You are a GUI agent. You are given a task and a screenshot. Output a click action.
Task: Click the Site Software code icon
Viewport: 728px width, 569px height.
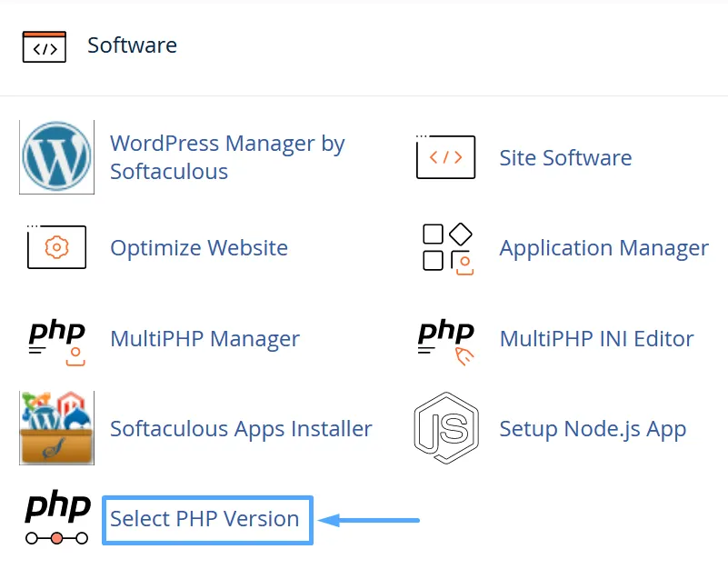coord(444,156)
